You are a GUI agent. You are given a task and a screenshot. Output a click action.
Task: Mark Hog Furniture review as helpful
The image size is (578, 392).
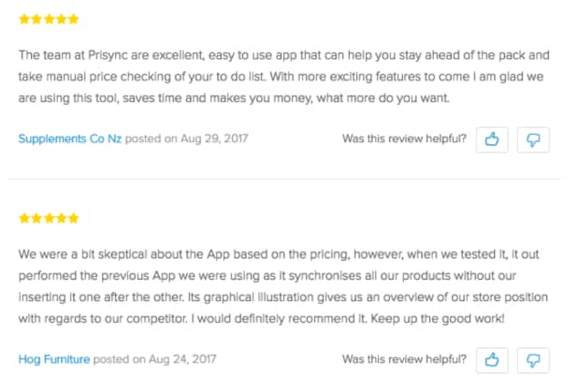491,359
